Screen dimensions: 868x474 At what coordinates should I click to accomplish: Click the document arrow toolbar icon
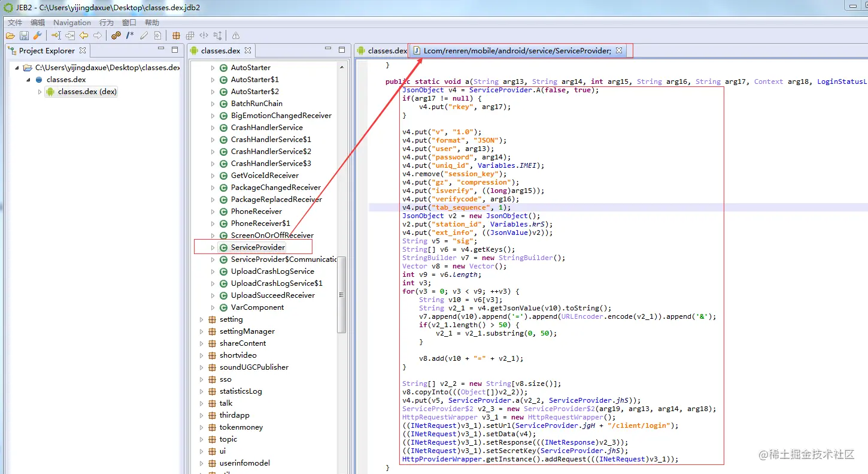(157, 36)
